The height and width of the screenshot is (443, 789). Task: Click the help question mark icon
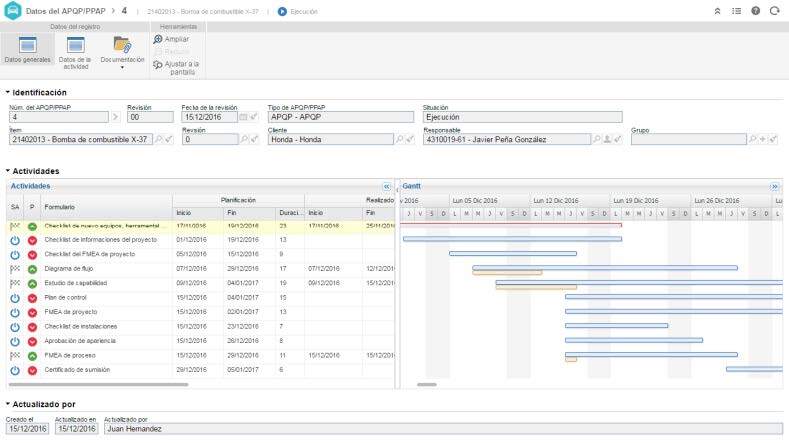click(x=755, y=10)
